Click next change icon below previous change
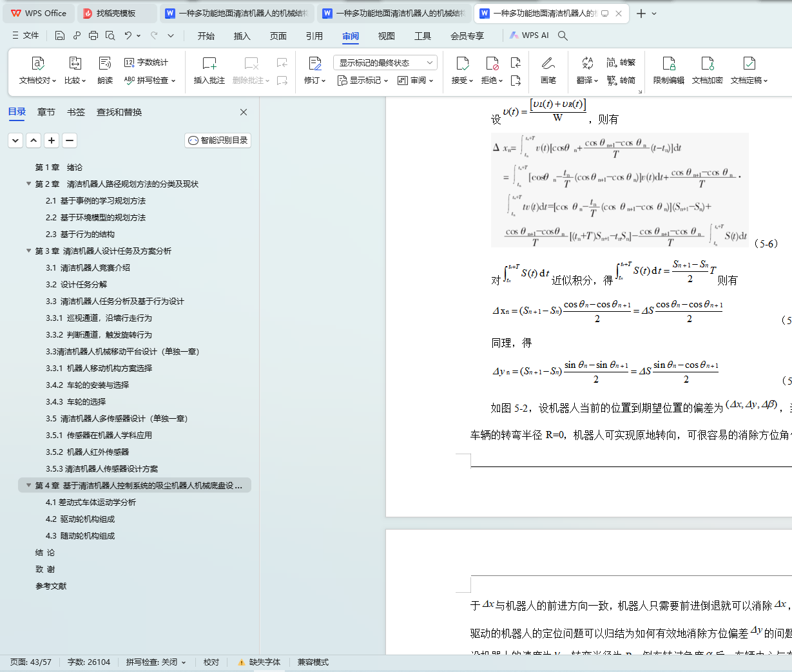792x672 pixels. [516, 81]
